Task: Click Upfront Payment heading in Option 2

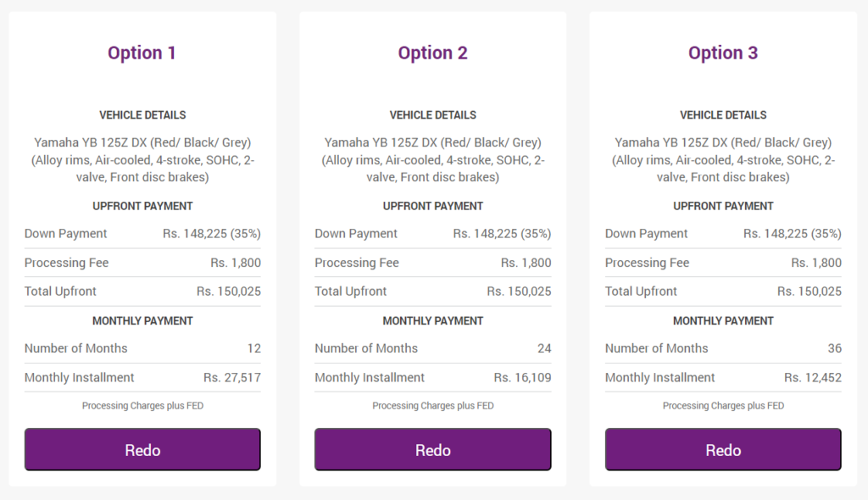Action: pyautogui.click(x=433, y=206)
